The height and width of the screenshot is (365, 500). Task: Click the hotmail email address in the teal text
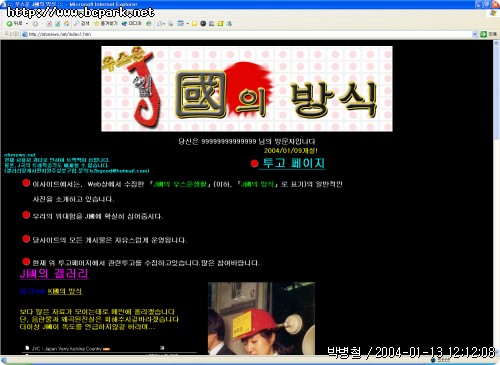[119, 171]
